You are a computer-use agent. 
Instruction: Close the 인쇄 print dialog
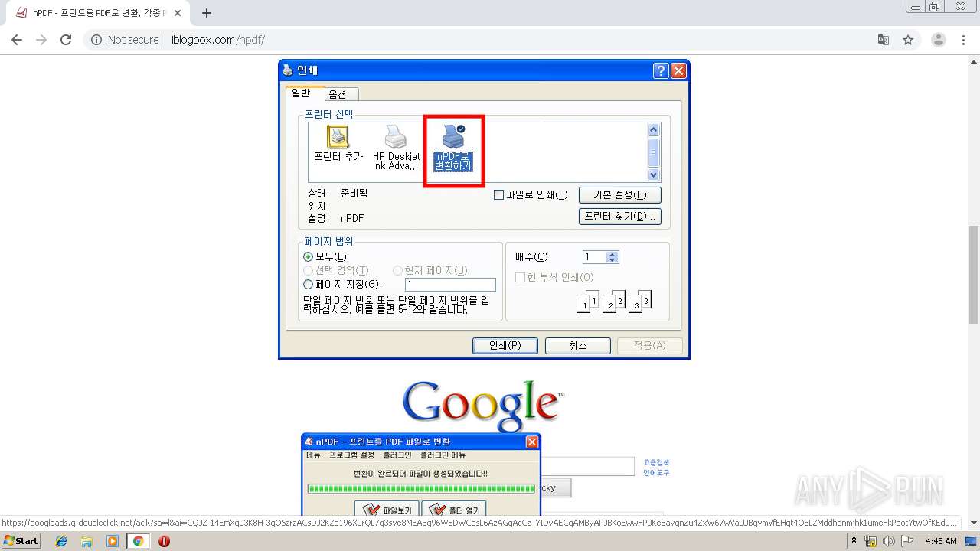pyautogui.click(x=678, y=70)
